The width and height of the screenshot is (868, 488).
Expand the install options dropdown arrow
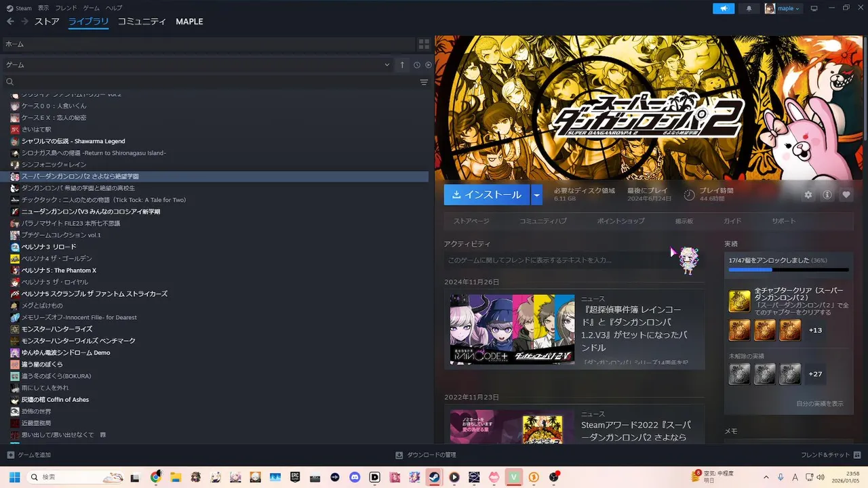point(537,195)
